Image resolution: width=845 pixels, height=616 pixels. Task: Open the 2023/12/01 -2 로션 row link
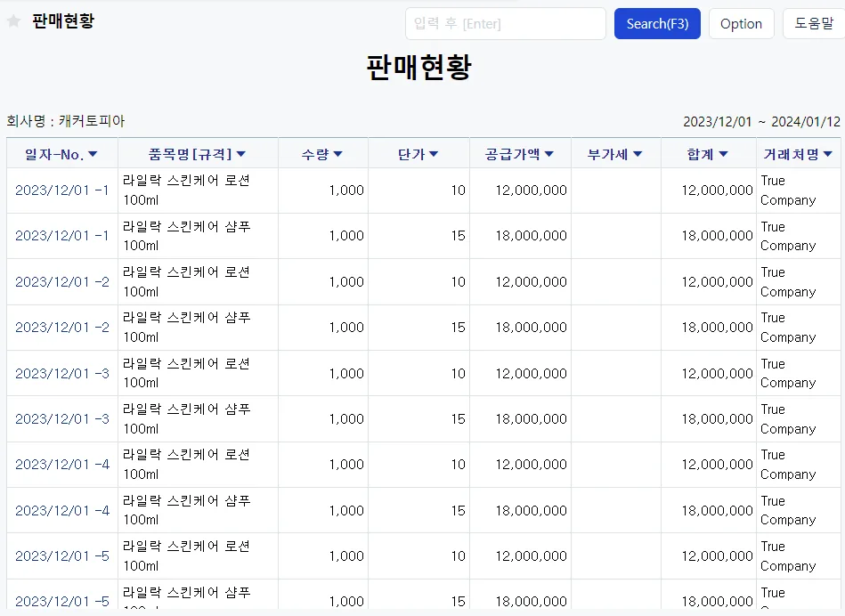(x=62, y=282)
